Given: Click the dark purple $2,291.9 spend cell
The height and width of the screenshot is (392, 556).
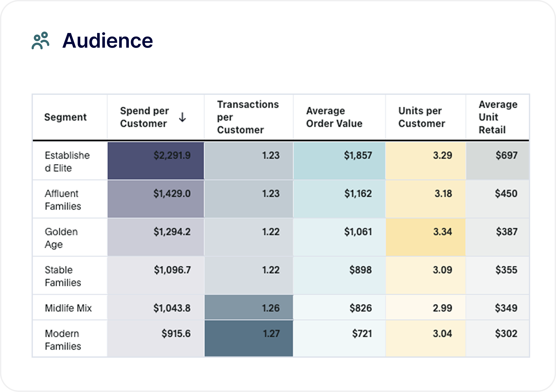Looking at the screenshot, I should click(156, 161).
